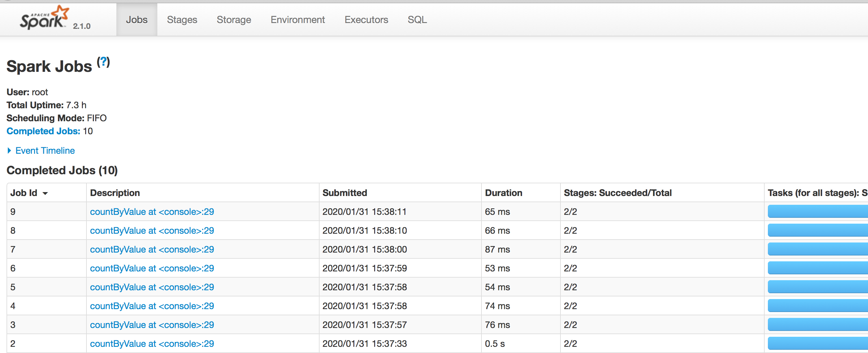This screenshot has width=868, height=353.
Task: Expand the Event Timeline section
Action: click(x=45, y=150)
